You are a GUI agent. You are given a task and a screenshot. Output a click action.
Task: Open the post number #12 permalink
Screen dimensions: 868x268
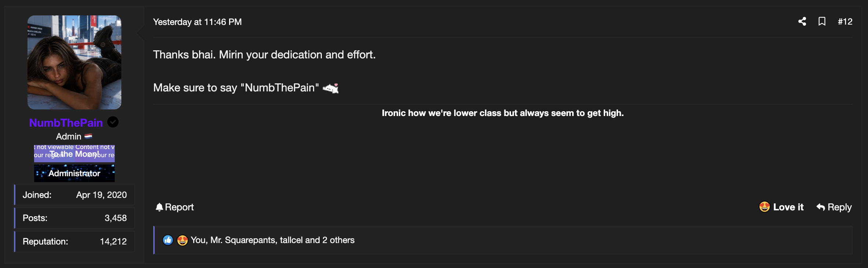coord(845,22)
